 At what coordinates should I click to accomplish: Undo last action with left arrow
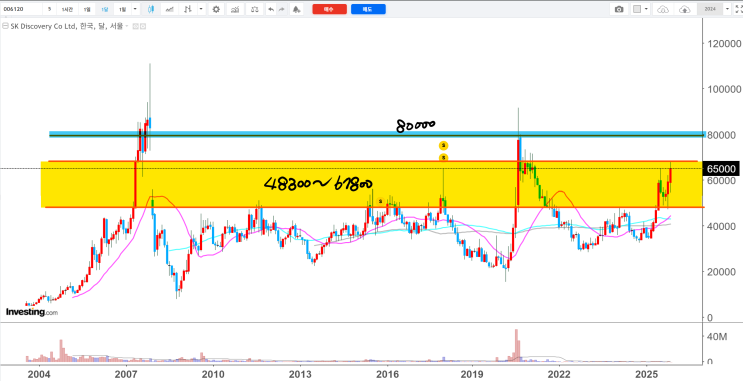coord(271,9)
